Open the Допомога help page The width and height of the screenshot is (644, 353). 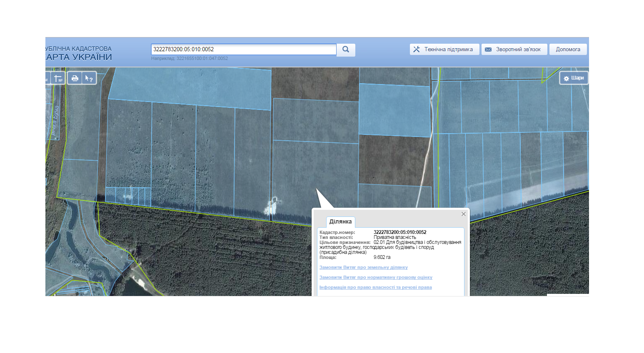pyautogui.click(x=568, y=49)
